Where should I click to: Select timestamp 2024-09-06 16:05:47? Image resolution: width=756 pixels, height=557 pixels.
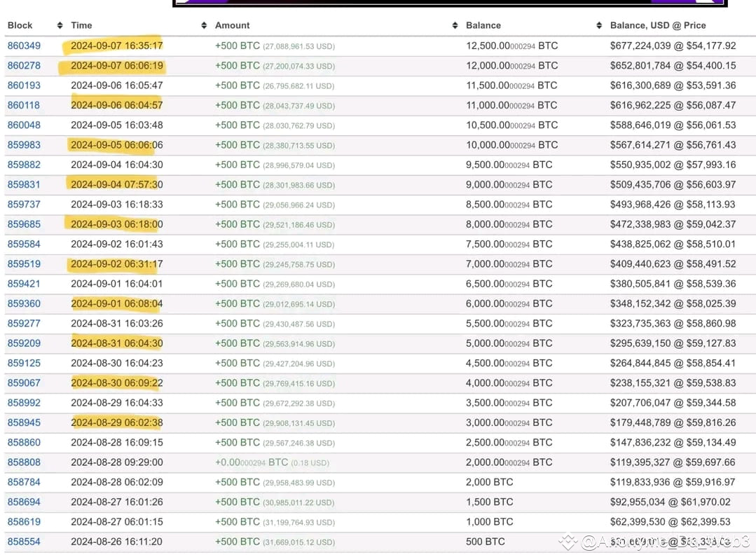(x=117, y=85)
